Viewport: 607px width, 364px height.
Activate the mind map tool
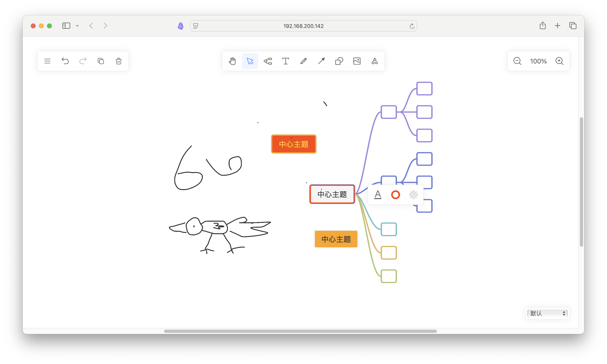tap(268, 61)
